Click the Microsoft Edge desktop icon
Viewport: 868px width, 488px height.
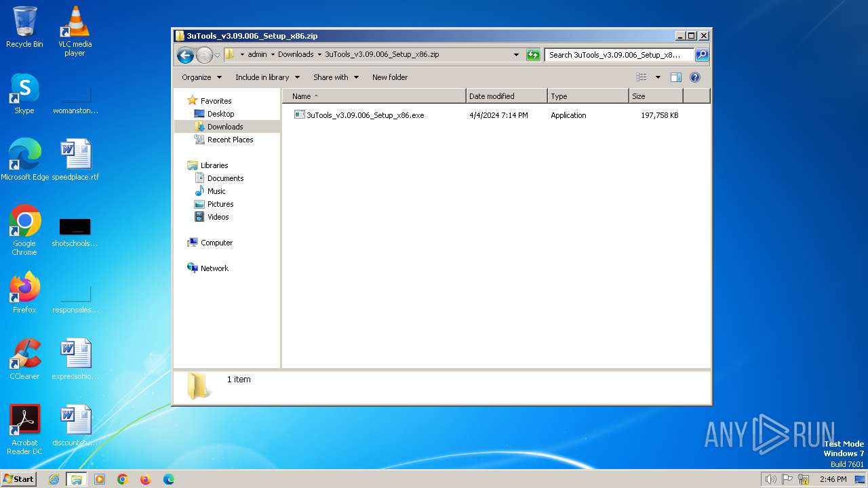pos(24,160)
